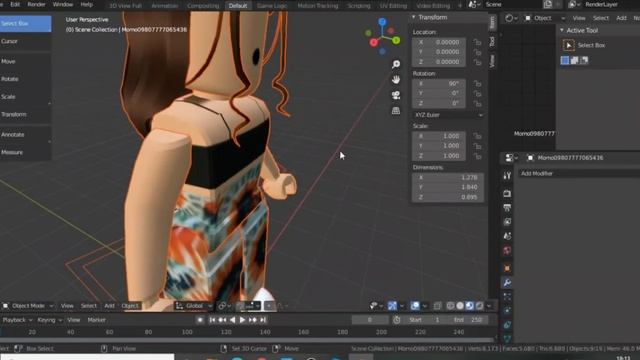
Task: Select the Move tool
Action: point(25,61)
